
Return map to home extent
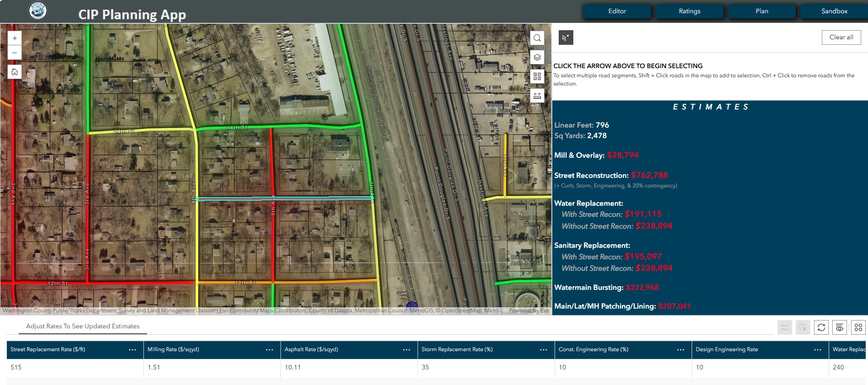click(x=15, y=72)
